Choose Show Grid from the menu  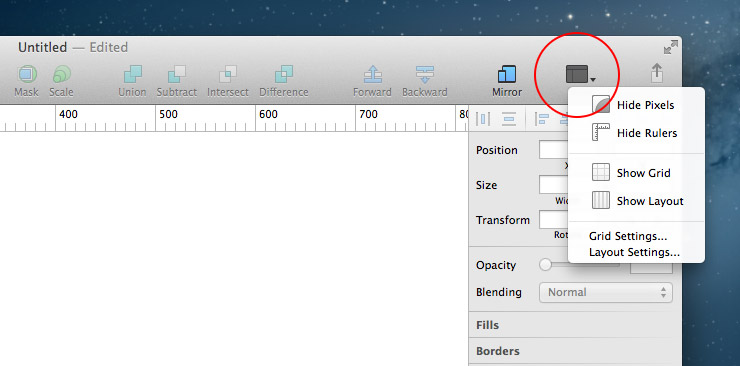[x=636, y=173]
